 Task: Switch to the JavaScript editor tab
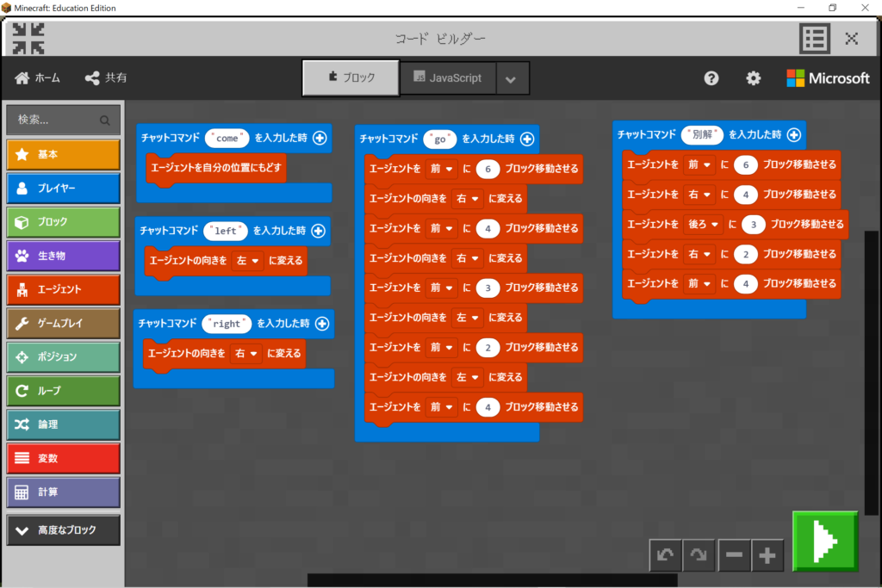447,78
